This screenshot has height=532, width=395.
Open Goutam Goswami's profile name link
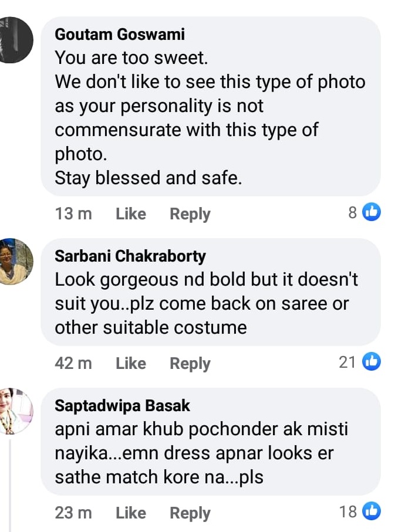(119, 35)
